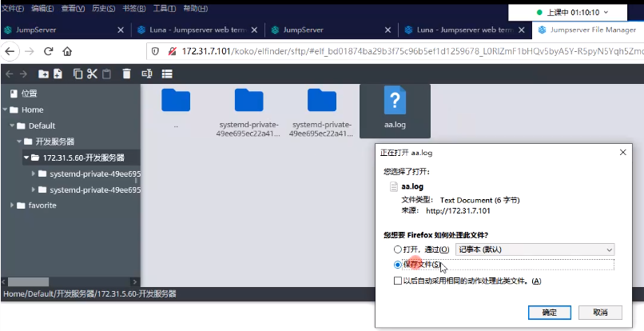
Task: Close the 正在打开 aa.log dialog
Action: point(623,153)
